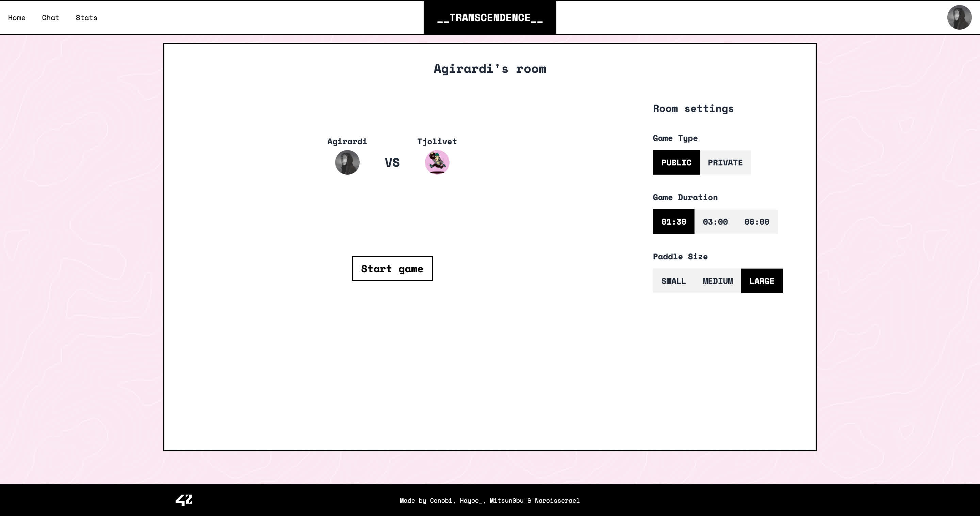Choose SMALL paddle size

[673, 281]
